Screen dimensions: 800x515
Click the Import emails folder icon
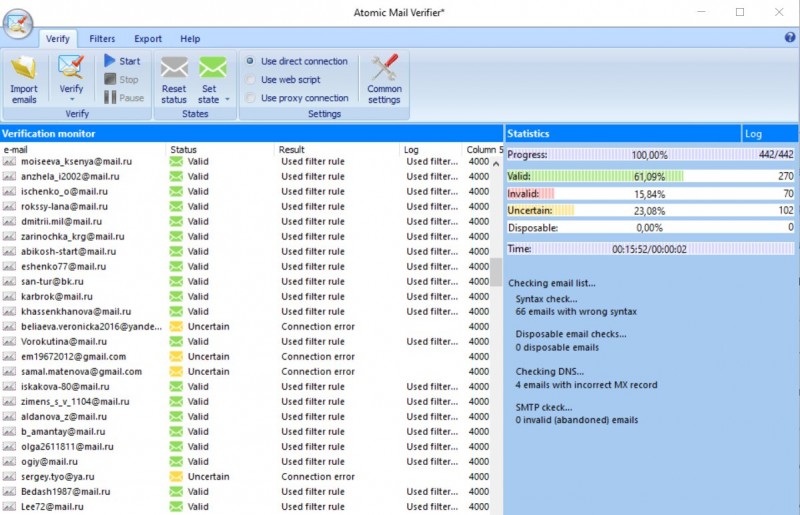click(x=23, y=67)
